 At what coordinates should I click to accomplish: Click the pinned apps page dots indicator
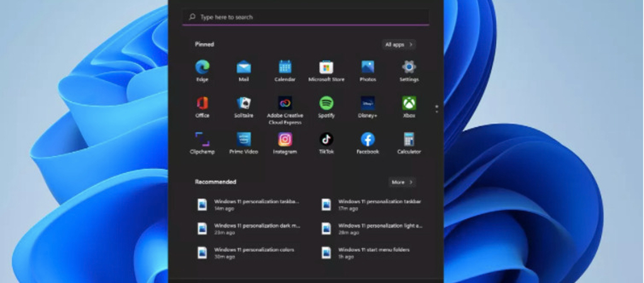click(436, 109)
